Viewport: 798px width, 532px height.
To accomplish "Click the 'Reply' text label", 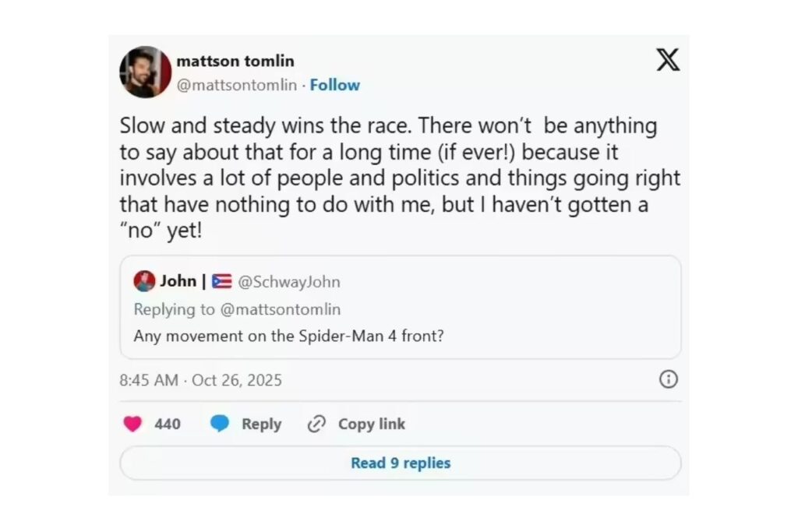I will point(261,424).
